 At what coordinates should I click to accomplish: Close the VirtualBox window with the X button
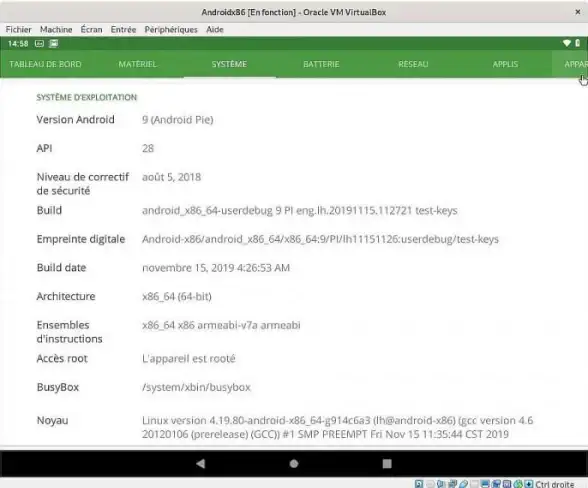pyautogui.click(x=578, y=12)
